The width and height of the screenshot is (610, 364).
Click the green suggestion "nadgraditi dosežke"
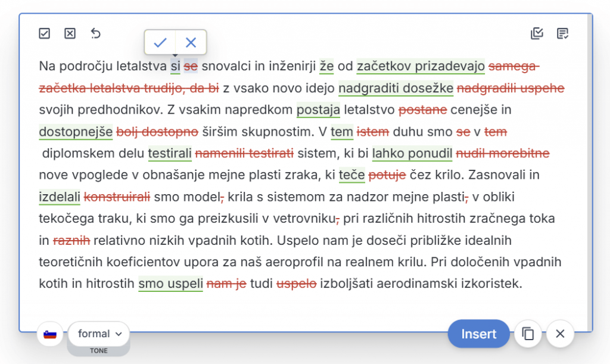(x=396, y=88)
